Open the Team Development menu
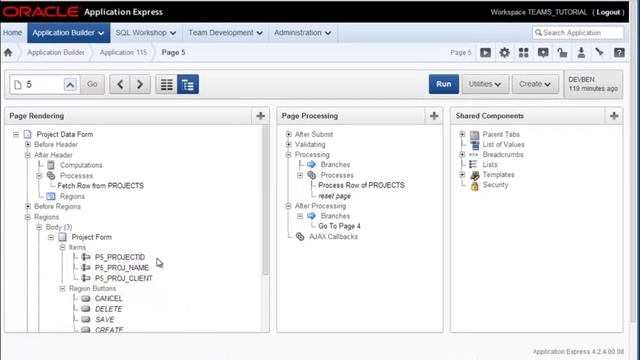Screen dimensions: 640x360 225,33
